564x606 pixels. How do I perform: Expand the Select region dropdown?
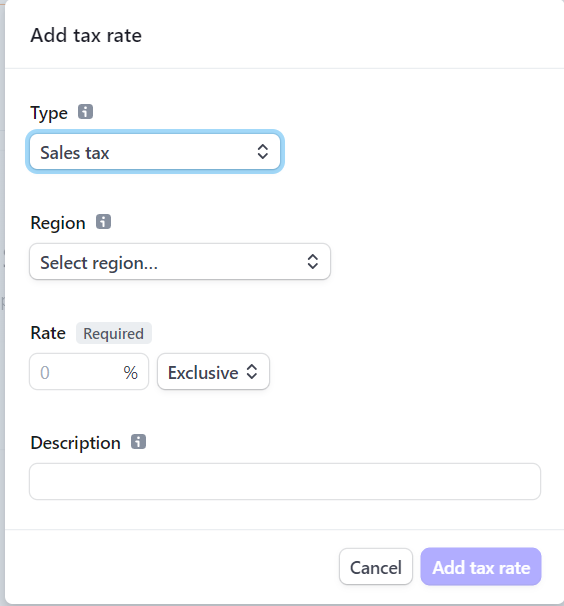pyautogui.click(x=180, y=262)
